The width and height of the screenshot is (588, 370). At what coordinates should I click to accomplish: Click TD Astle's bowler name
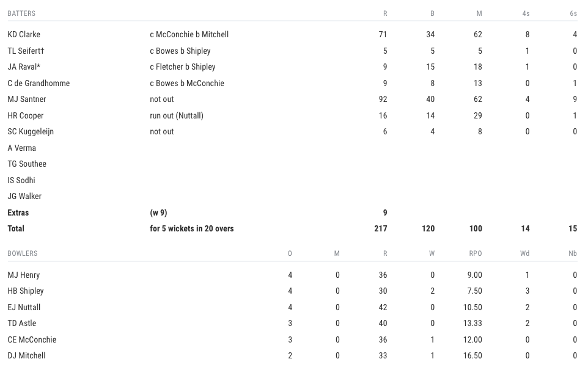22,324
